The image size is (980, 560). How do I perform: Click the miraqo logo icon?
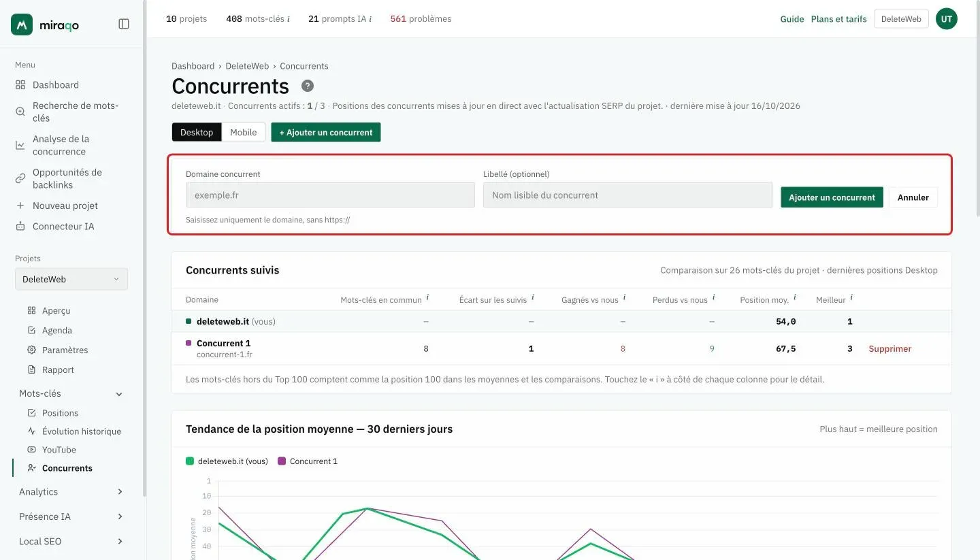pos(22,24)
